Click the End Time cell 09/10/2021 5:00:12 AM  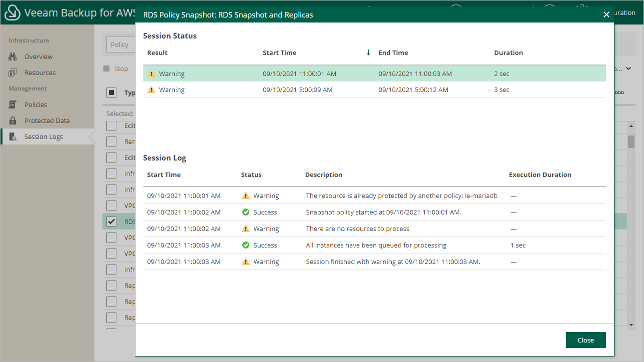click(413, 89)
